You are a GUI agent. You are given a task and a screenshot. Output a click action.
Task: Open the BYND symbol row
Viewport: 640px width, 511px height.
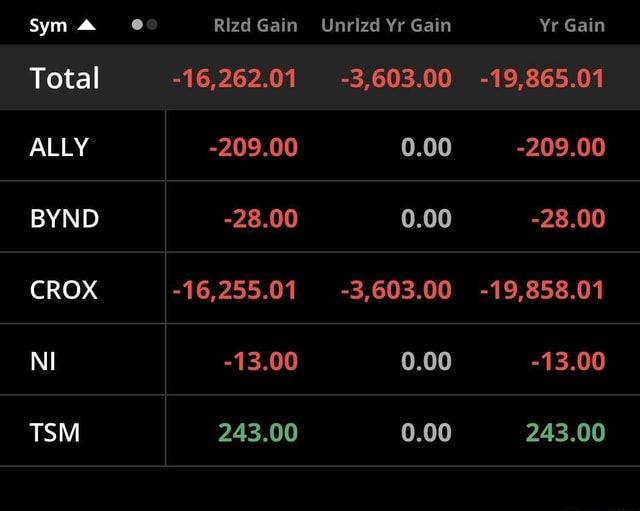[65, 218]
